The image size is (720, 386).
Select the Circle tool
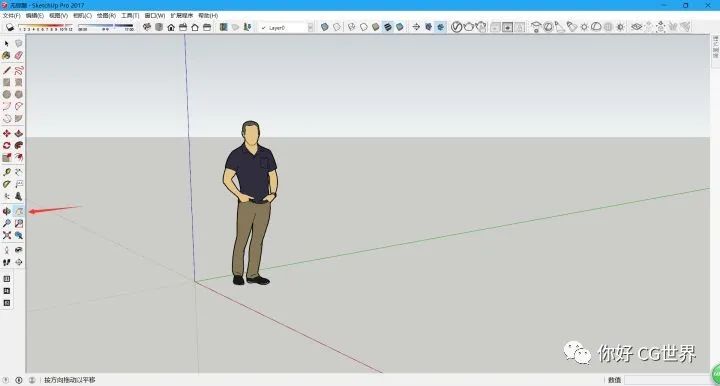tap(6, 94)
